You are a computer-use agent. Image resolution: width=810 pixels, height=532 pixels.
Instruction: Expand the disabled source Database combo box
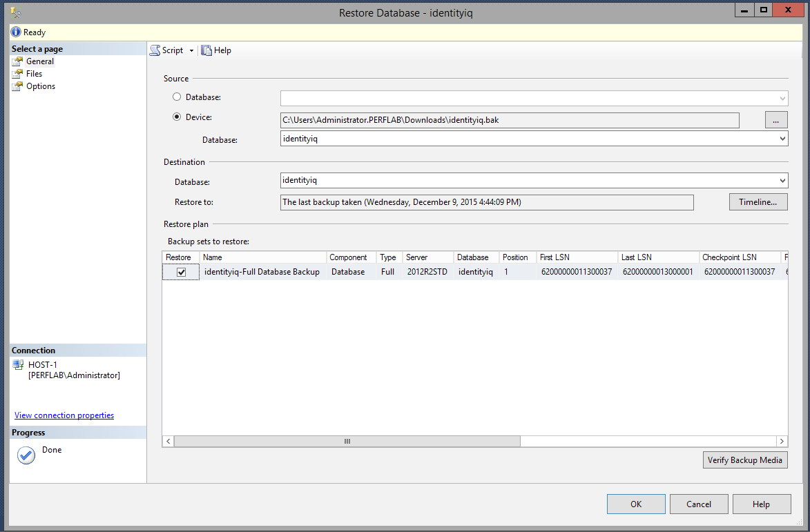tap(782, 98)
